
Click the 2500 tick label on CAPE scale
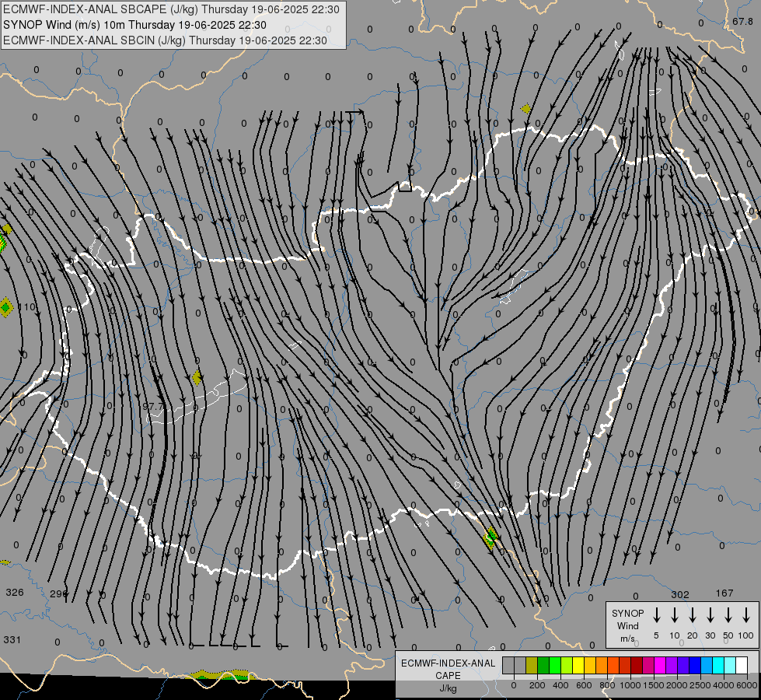click(x=700, y=685)
